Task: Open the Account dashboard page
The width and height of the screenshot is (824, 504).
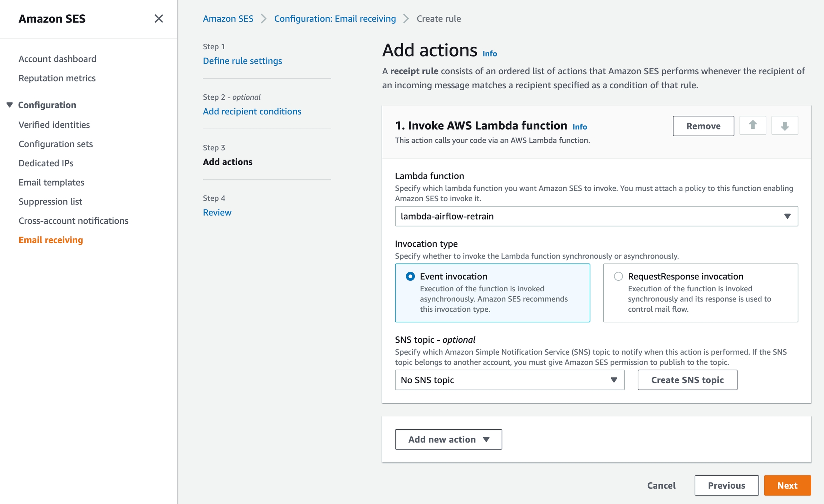Action: coord(57,59)
